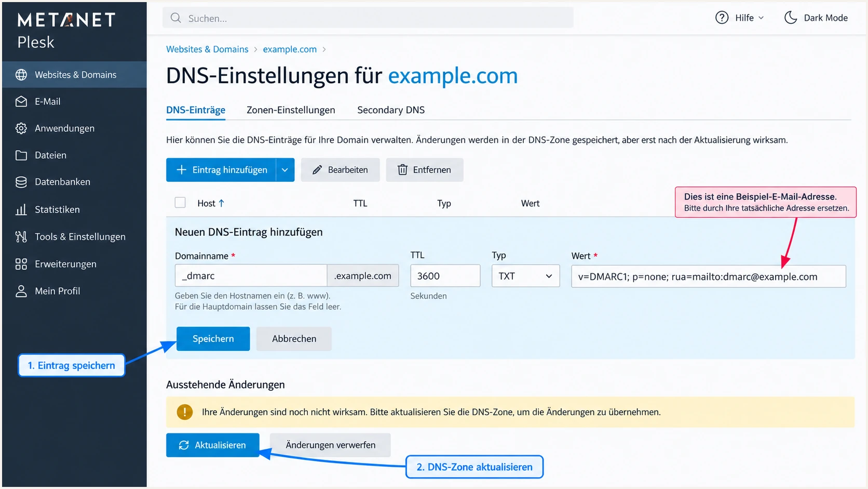
Task: Click the Bearbeiten button
Action: point(341,170)
